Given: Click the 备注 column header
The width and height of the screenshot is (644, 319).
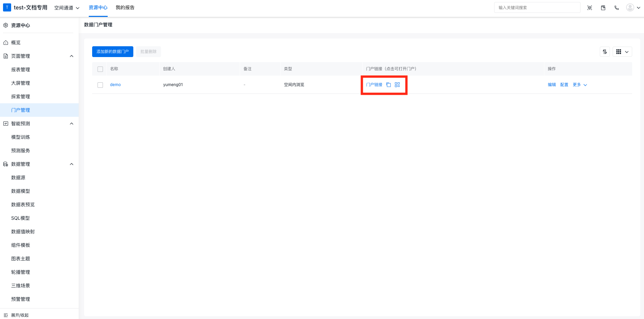Looking at the screenshot, I should 247,69.
